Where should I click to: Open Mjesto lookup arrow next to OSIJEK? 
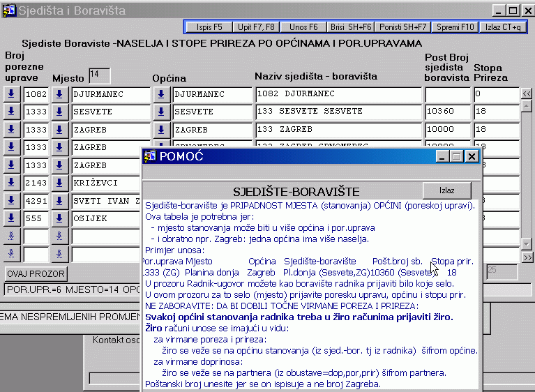point(59,218)
